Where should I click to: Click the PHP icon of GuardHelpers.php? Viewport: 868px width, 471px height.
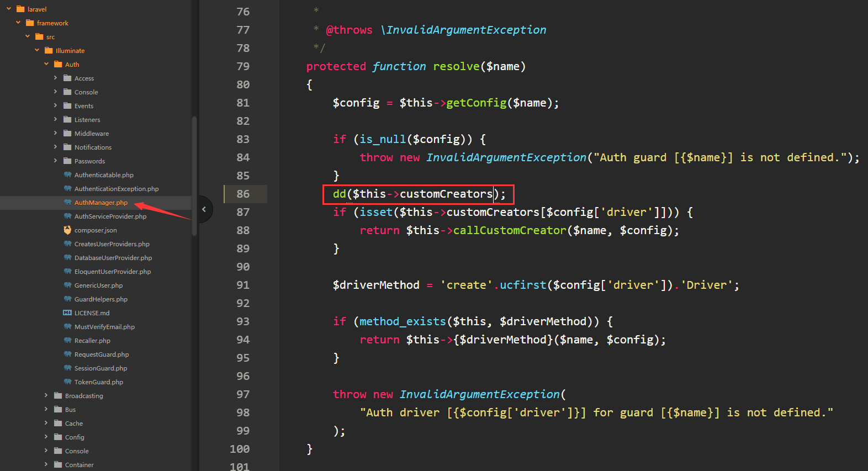click(x=67, y=299)
